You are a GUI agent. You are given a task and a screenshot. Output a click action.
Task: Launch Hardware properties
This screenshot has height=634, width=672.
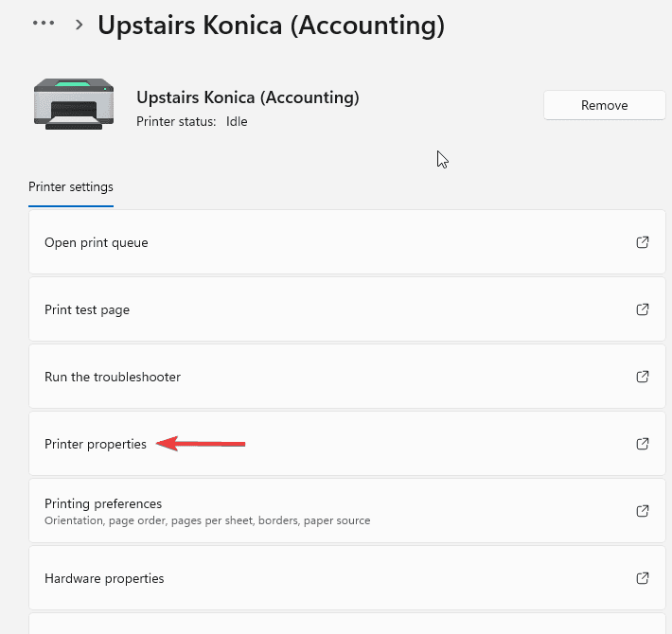click(x=104, y=578)
